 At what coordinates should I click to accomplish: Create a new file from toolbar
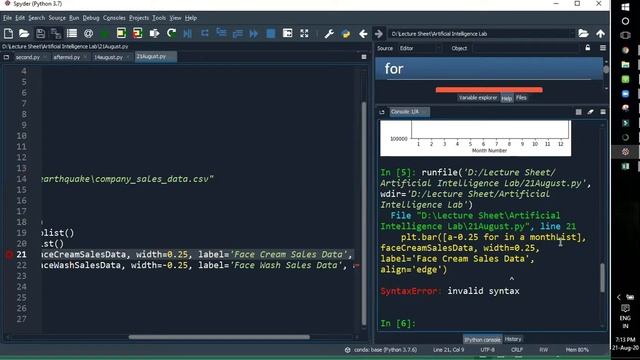[8, 33]
